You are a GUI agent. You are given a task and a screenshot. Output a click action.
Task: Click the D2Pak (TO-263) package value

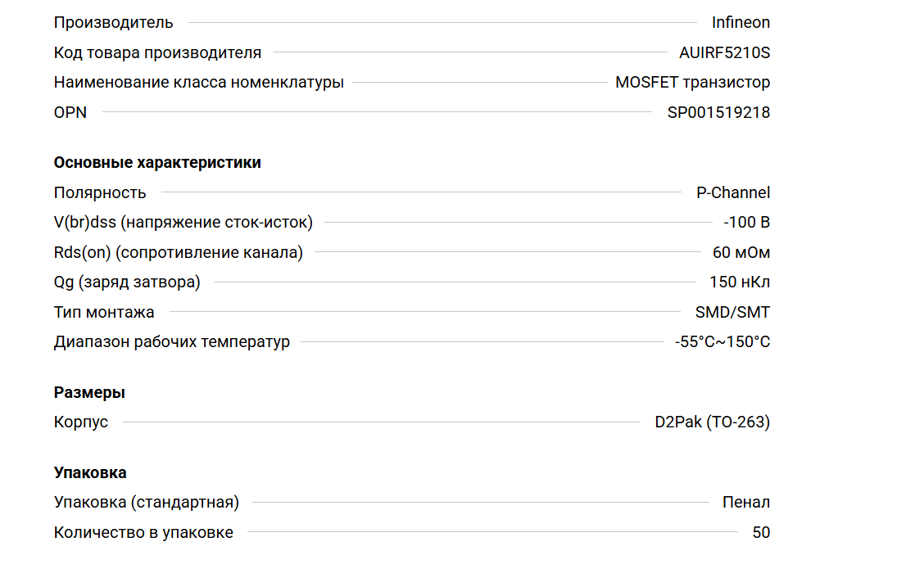712,422
